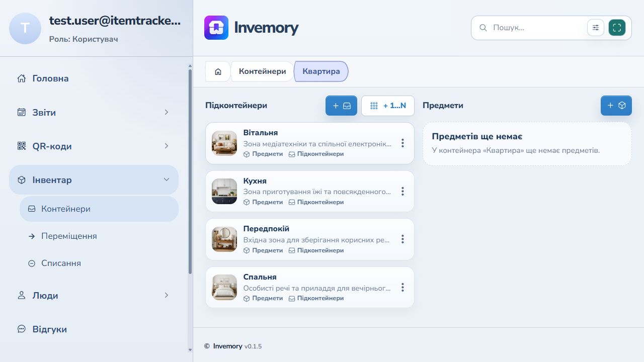Image resolution: width=644 pixels, height=362 pixels.
Task: Collapse the Інвентар menu chevron
Action: coord(167,179)
